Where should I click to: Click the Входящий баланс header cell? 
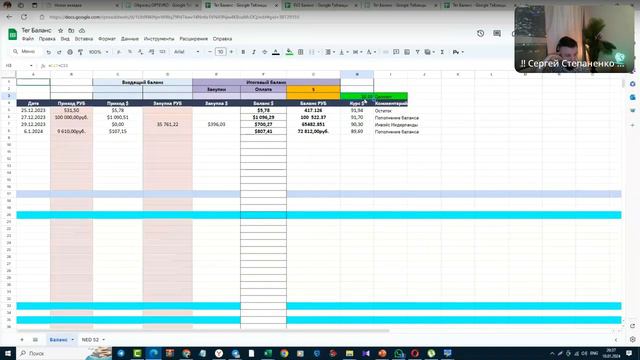point(142,82)
